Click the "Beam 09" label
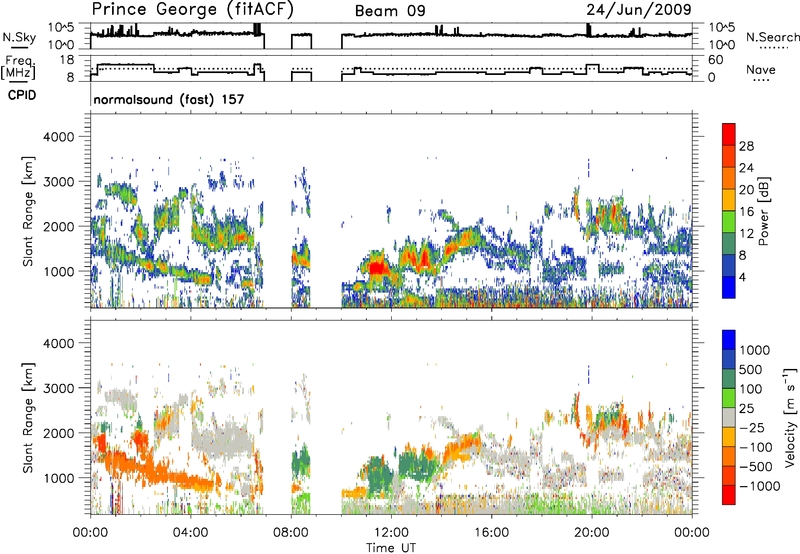 coord(390,11)
